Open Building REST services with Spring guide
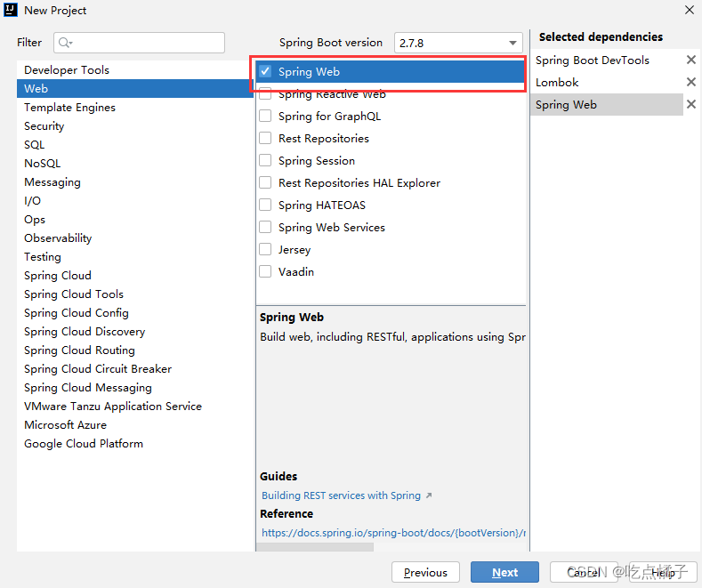Image resolution: width=702 pixels, height=588 pixels. pyautogui.click(x=341, y=495)
